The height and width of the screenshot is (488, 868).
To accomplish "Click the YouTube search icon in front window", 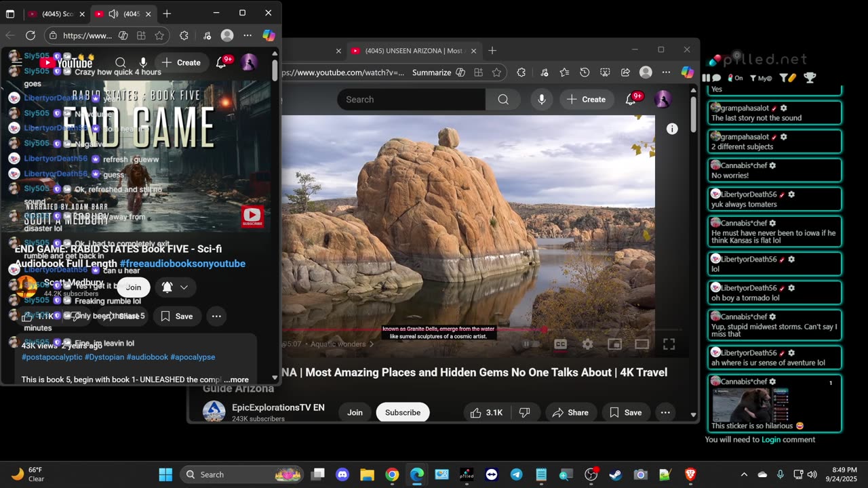I will coord(121,62).
